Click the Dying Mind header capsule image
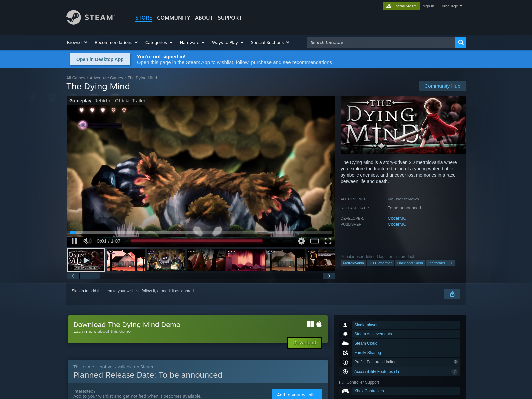 (403, 125)
